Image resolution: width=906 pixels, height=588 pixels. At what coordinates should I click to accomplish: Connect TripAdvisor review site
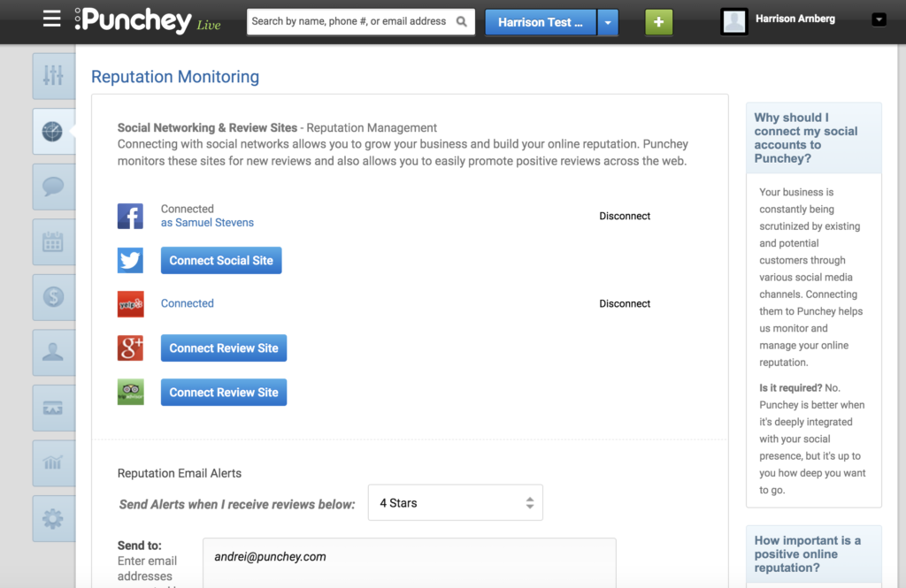point(224,393)
